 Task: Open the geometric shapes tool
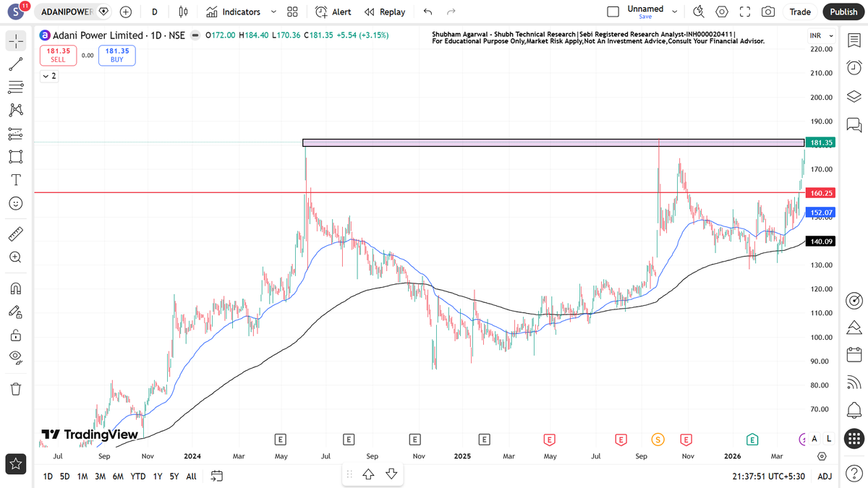coord(15,157)
